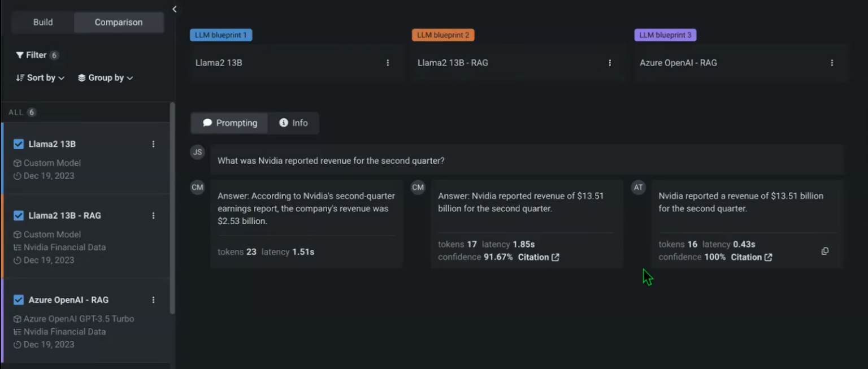Open the kebab menu for Azure OpenAI - RAG header
Viewport: 868px width, 369px height.
tap(832, 63)
